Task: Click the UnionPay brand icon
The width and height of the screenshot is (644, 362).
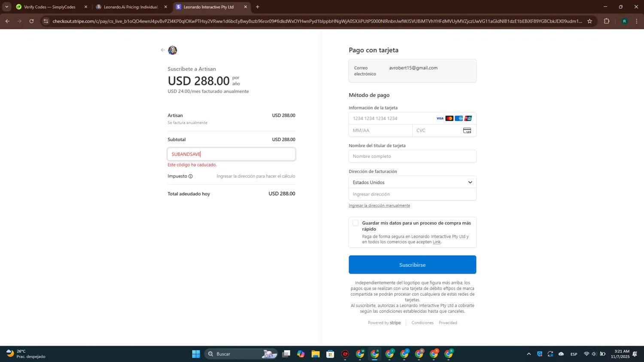Action: [468, 118]
